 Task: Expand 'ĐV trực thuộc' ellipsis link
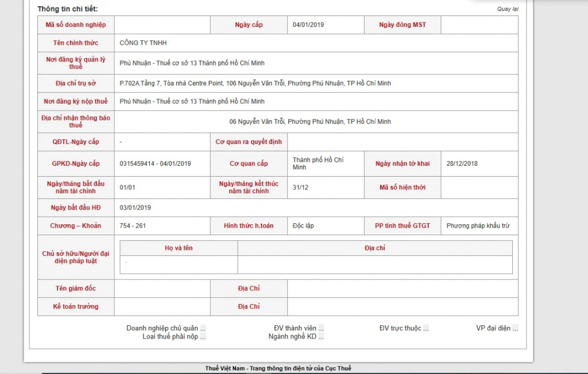click(x=426, y=329)
